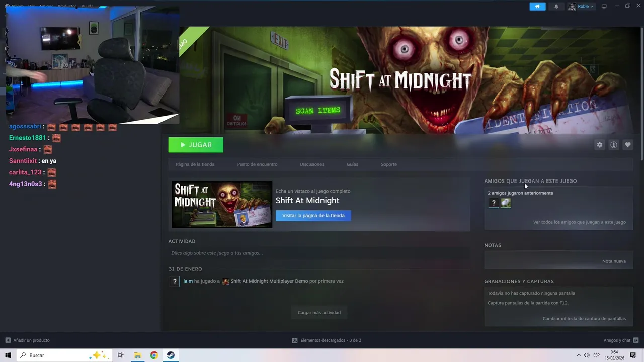Viewport: 644px width, 362px height.
Task: Open downloads Elementos descargados status
Action: pyautogui.click(x=331, y=340)
